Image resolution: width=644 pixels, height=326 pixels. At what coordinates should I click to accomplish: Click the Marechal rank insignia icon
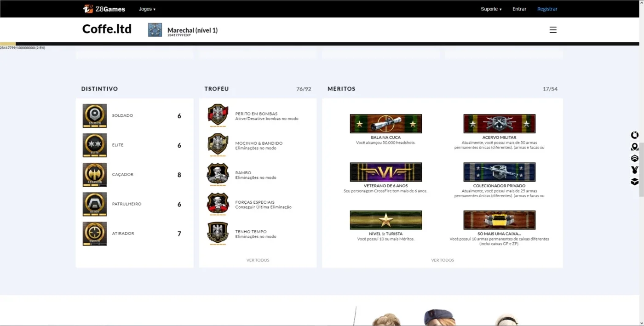(x=155, y=30)
